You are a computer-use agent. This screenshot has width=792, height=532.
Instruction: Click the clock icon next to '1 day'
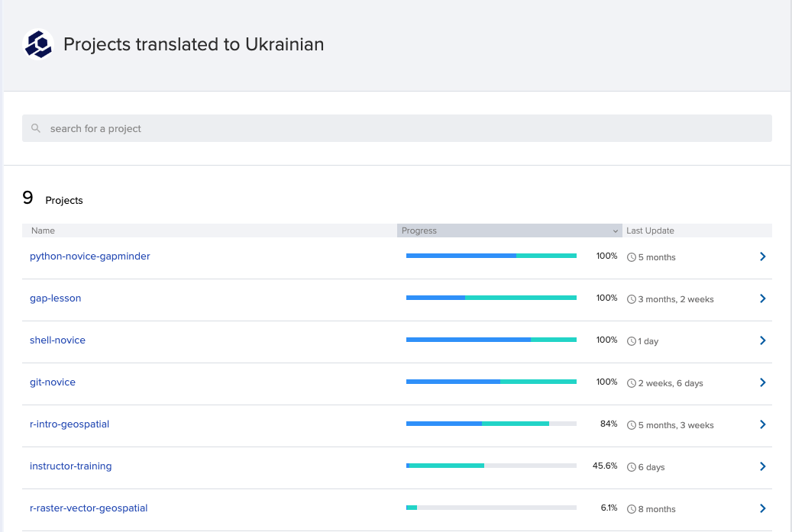pyautogui.click(x=630, y=341)
